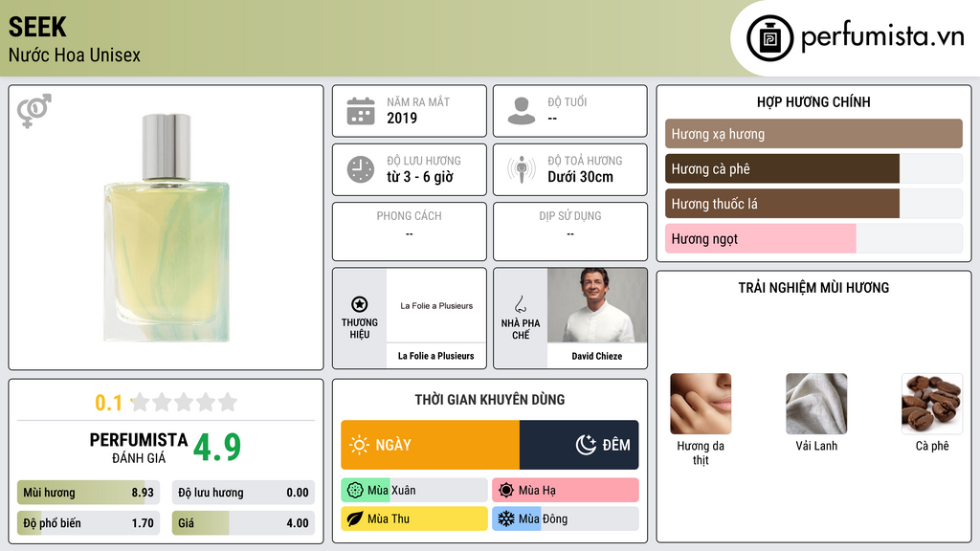Screen dimensions: 980x551
Task: Click the Dịp sử dụng card
Action: tap(570, 231)
